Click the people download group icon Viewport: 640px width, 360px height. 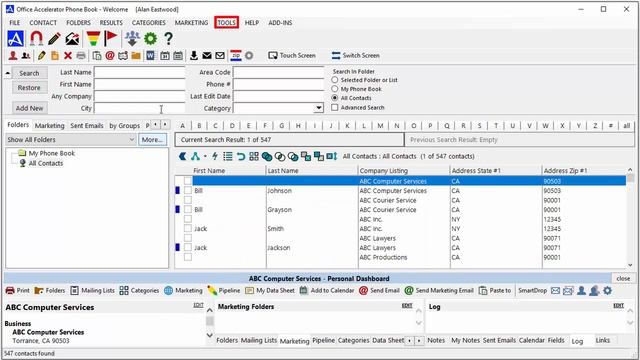coord(132,39)
